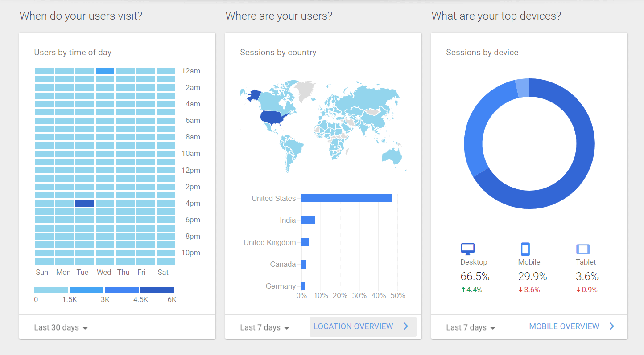The height and width of the screenshot is (355, 644).
Task: Click the lightest 0–1.5K legend swatch
Action: [x=51, y=290]
